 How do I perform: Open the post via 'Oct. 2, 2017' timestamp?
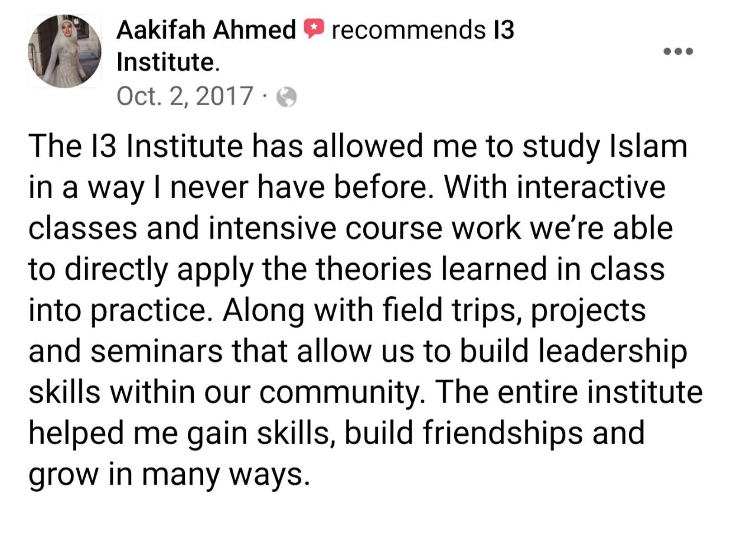[x=185, y=96]
